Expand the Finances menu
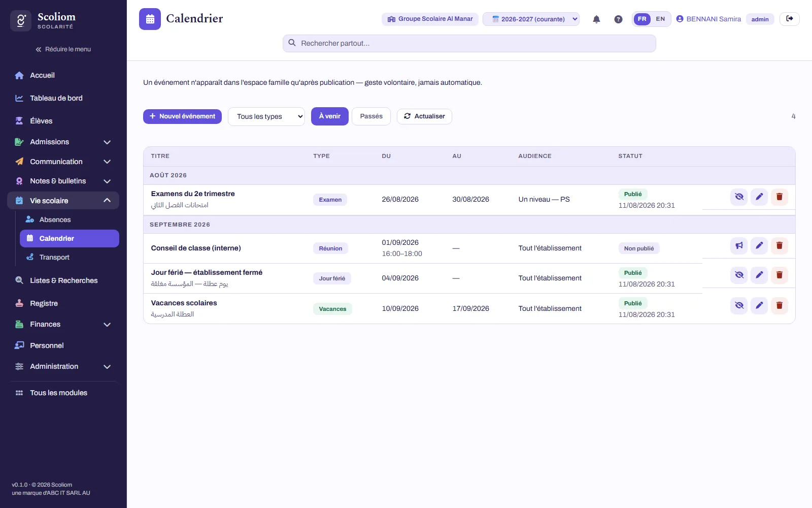This screenshot has height=508, width=812. (x=63, y=324)
